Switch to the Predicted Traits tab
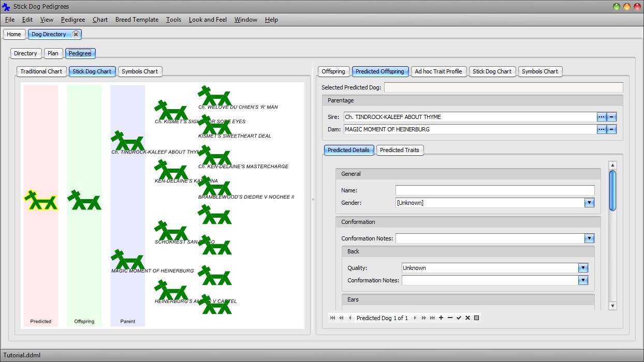 pyautogui.click(x=399, y=150)
